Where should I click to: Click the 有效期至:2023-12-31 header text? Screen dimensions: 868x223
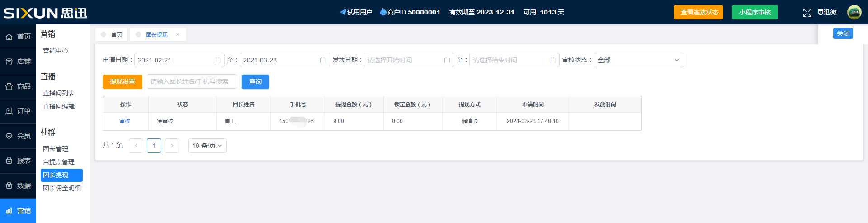point(481,12)
